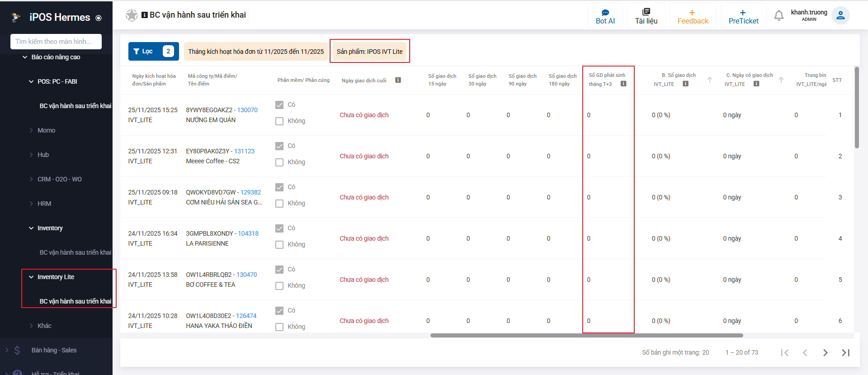Expand Hub group
Screen dimensions: 868x375
[x=31, y=155]
